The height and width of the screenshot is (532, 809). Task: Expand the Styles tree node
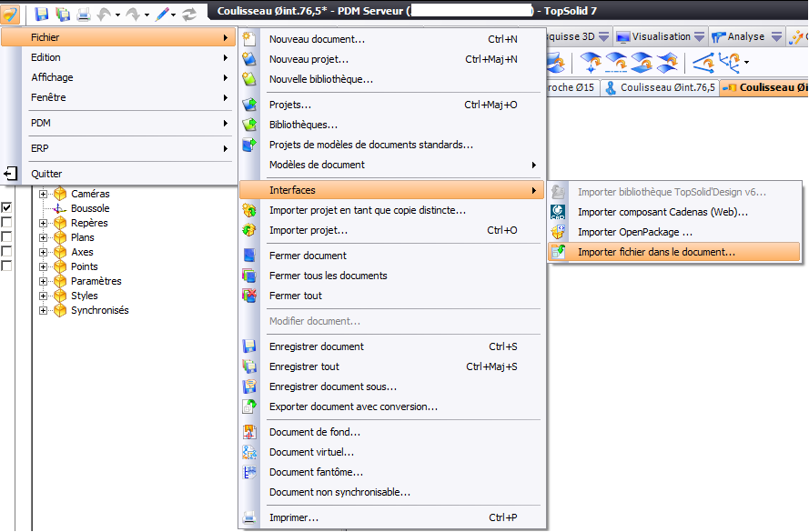[x=44, y=296]
